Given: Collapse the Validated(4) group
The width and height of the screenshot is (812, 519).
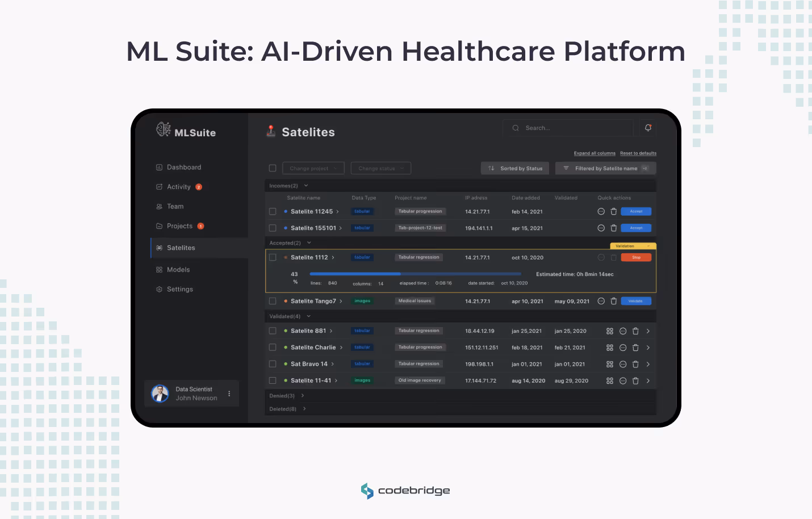Looking at the screenshot, I should pos(309,316).
